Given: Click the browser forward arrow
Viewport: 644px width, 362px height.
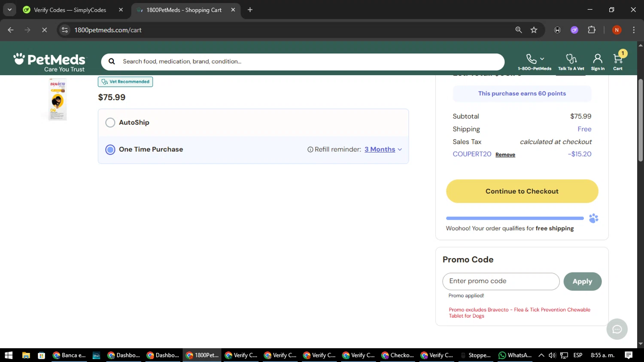Looking at the screenshot, I should 27,30.
